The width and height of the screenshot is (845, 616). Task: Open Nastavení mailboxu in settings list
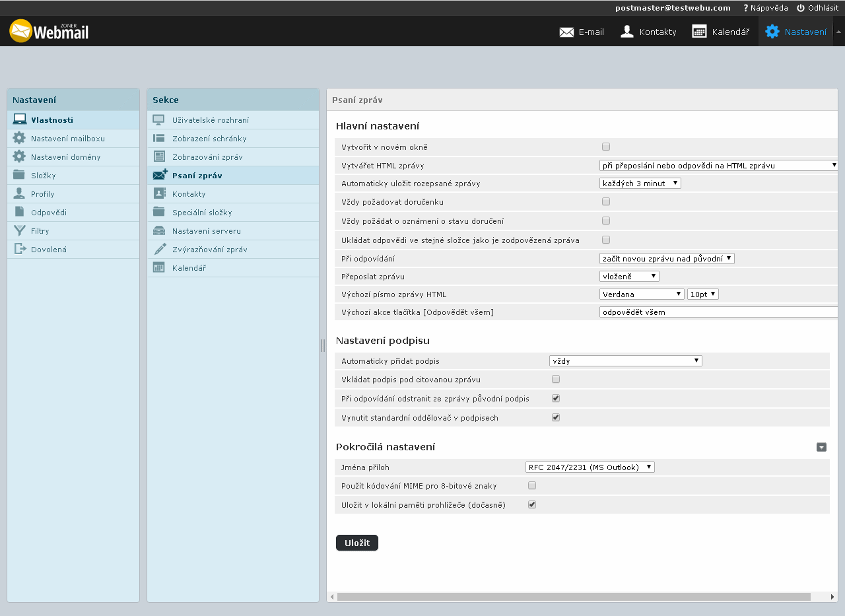67,139
